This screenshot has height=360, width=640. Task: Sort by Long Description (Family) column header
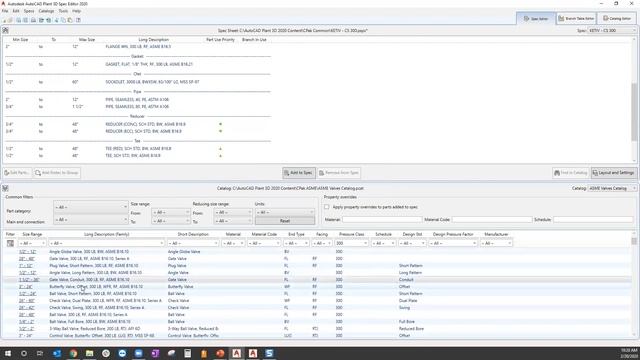tap(107, 234)
